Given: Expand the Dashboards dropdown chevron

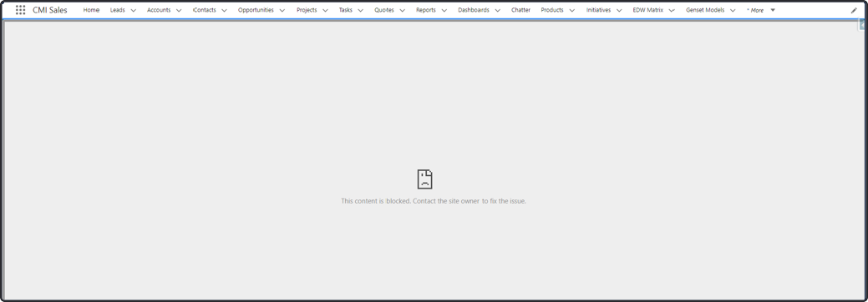Looking at the screenshot, I should click(498, 11).
